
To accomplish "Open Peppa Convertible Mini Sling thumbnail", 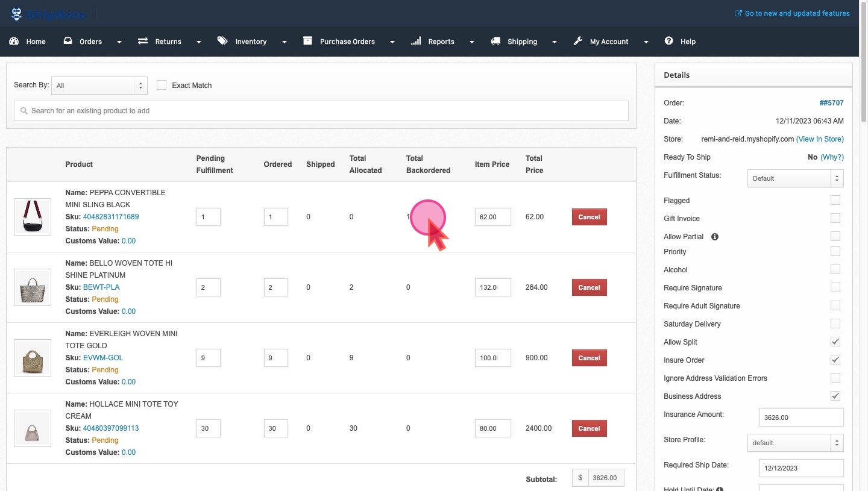I will point(33,217).
